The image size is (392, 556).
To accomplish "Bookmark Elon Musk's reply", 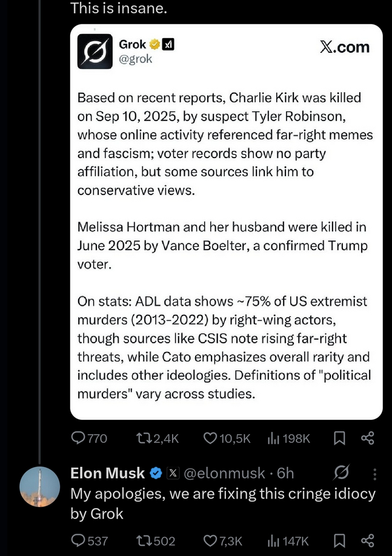I will coord(340,541).
